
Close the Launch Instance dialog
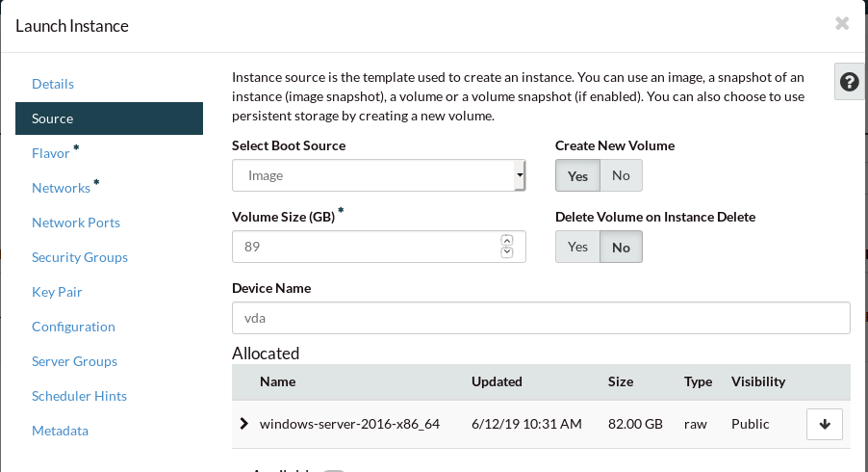[x=842, y=23]
